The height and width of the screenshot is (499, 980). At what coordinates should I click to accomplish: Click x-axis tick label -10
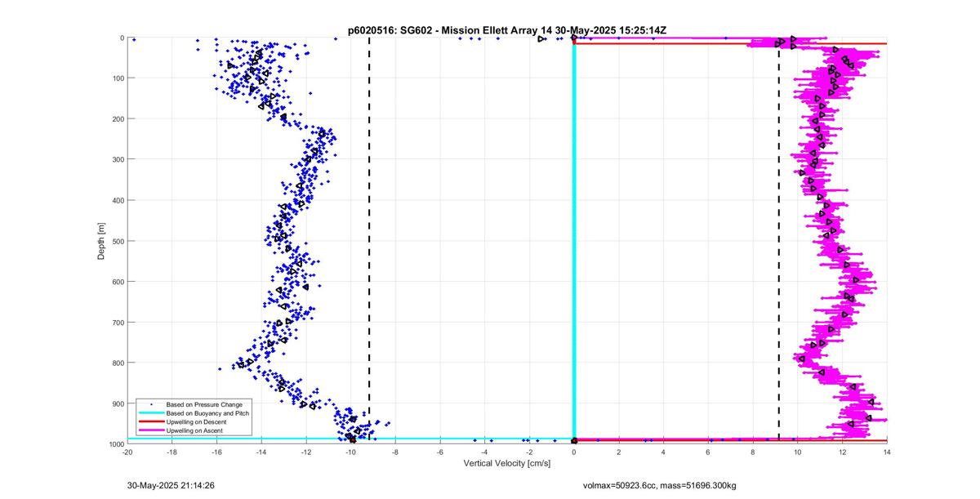click(350, 452)
